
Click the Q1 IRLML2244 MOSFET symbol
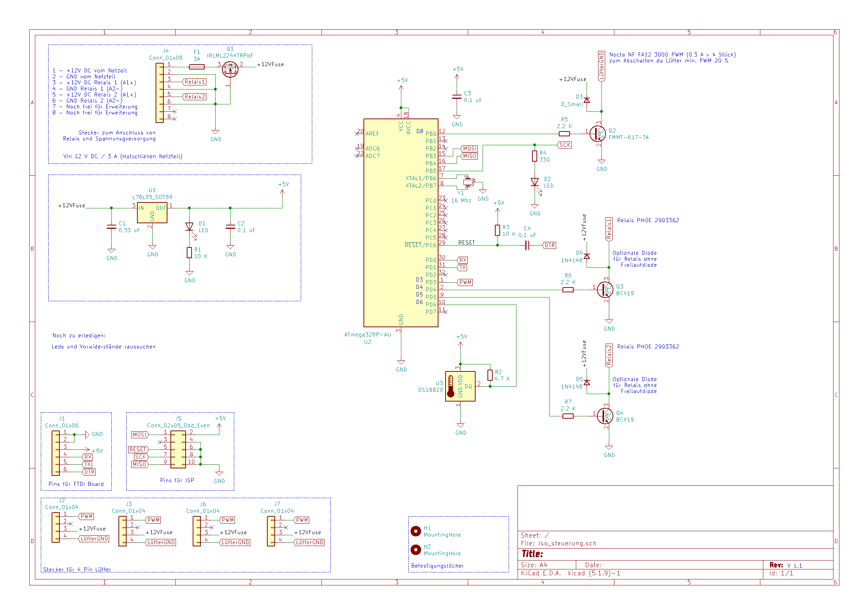tap(230, 69)
